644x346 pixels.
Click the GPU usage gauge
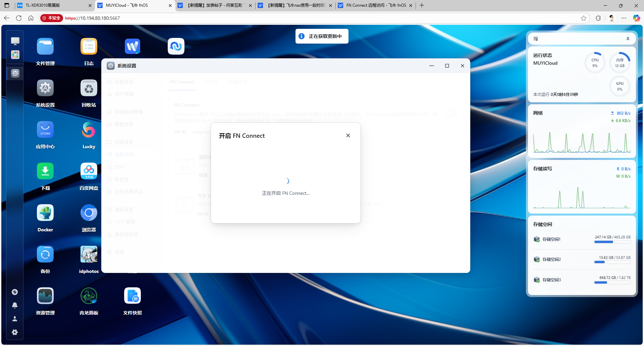pyautogui.click(x=620, y=86)
